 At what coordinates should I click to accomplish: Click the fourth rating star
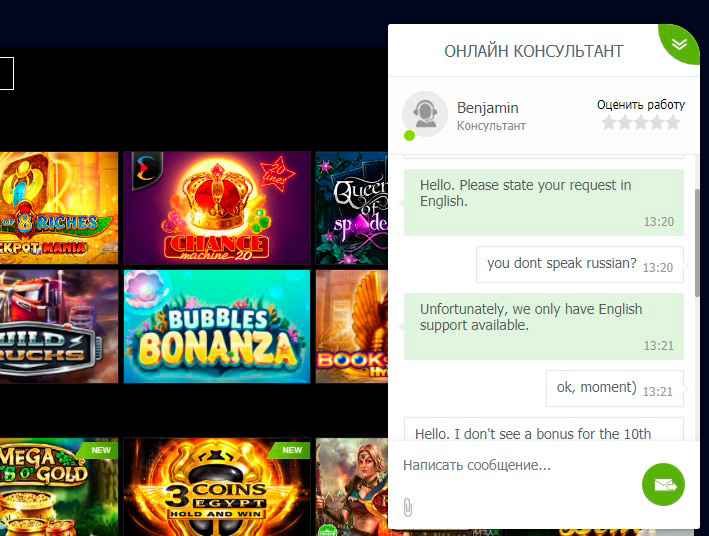pos(657,122)
